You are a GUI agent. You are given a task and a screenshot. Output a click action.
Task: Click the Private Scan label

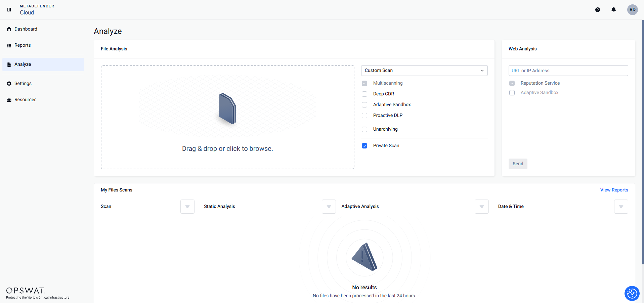point(386,146)
